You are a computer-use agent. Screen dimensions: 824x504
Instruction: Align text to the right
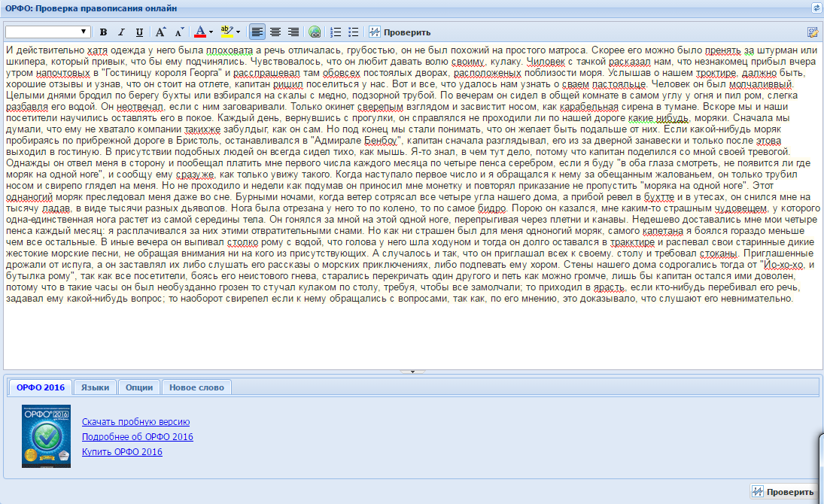pos(293,32)
